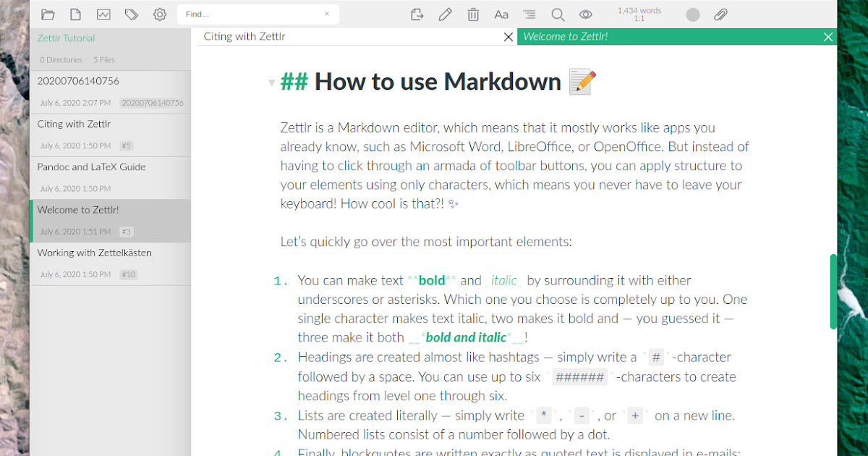Image resolution: width=868 pixels, height=456 pixels.
Task: Click the ###### inline code
Action: [x=579, y=376]
